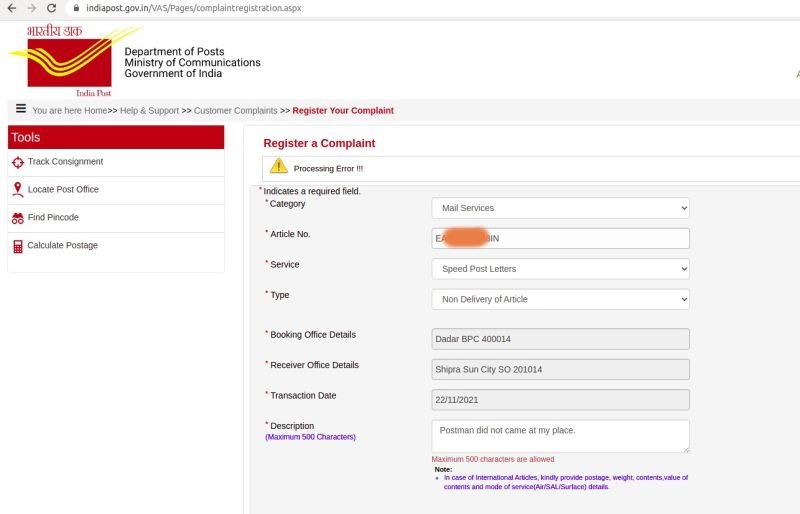This screenshot has height=514, width=800.
Task: Click the Track Consignment crosshair icon
Action: coord(18,162)
